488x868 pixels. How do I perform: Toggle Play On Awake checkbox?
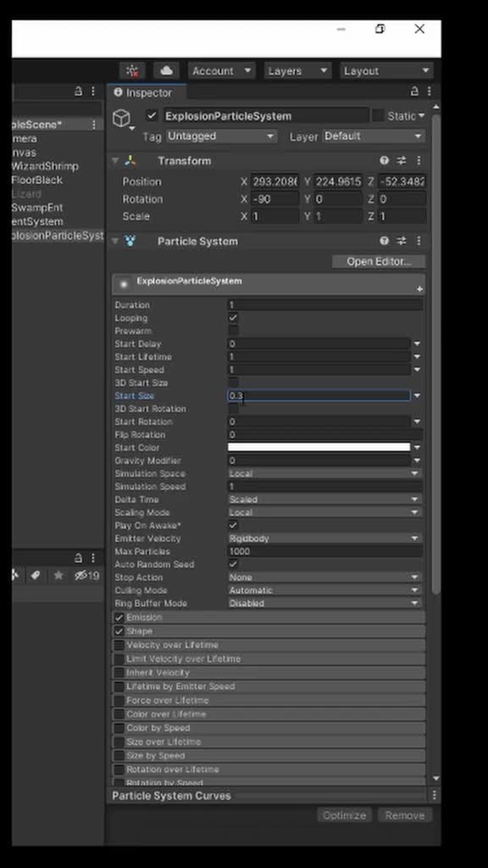click(233, 526)
